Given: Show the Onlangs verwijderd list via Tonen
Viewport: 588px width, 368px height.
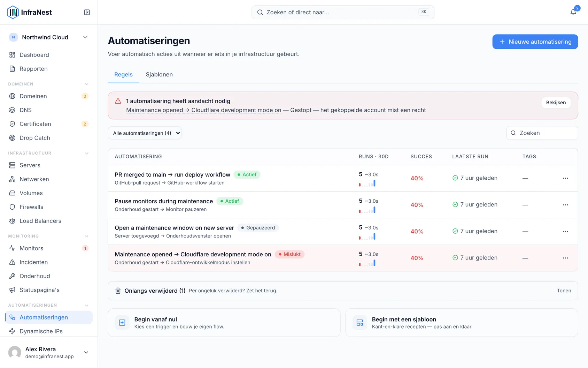Looking at the screenshot, I should (x=564, y=291).
